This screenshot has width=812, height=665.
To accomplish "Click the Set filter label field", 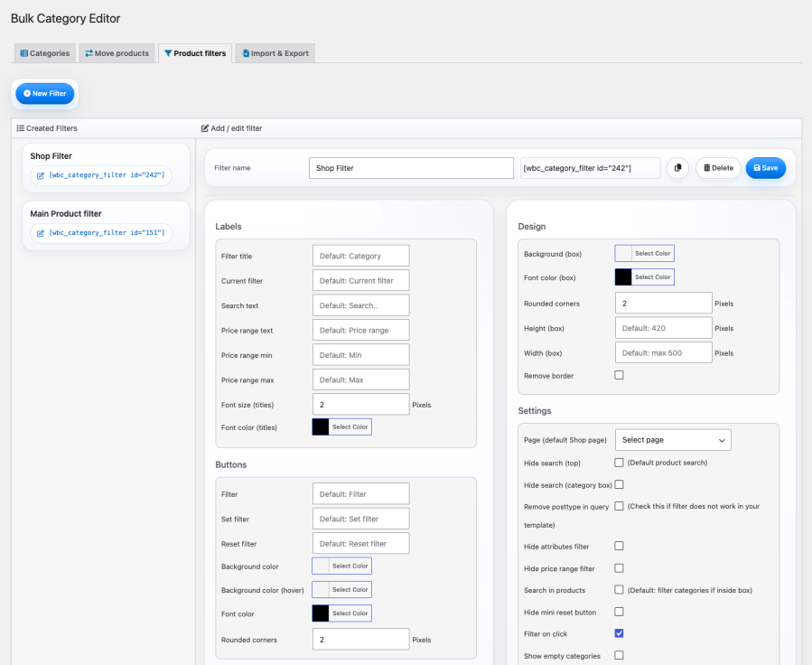I will (361, 519).
